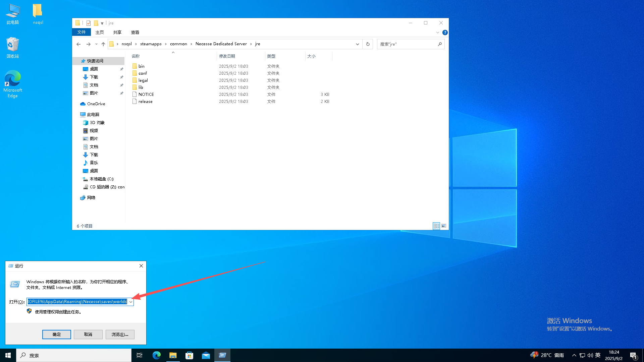Screen dimensions: 644x362
Task: Open the 文件 menu tab
Action: (82, 33)
